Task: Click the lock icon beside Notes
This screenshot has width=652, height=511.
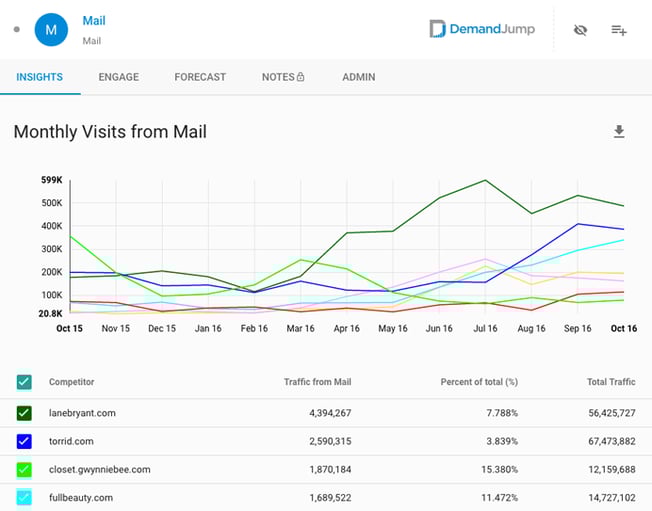Action: [301, 77]
